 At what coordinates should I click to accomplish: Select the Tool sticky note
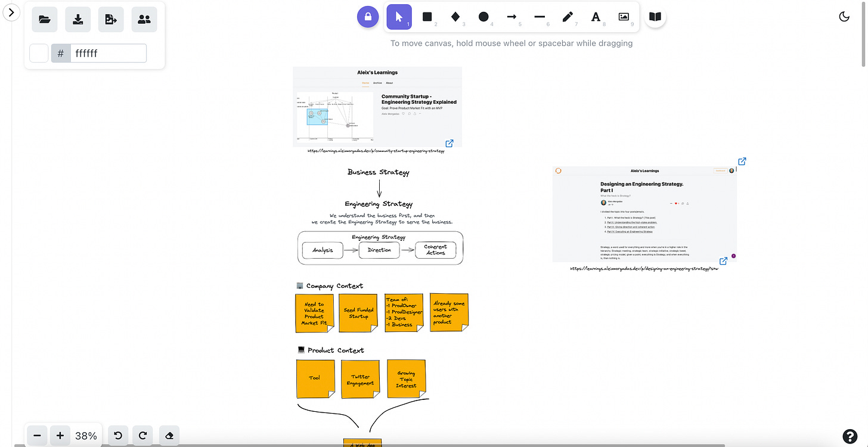(315, 378)
